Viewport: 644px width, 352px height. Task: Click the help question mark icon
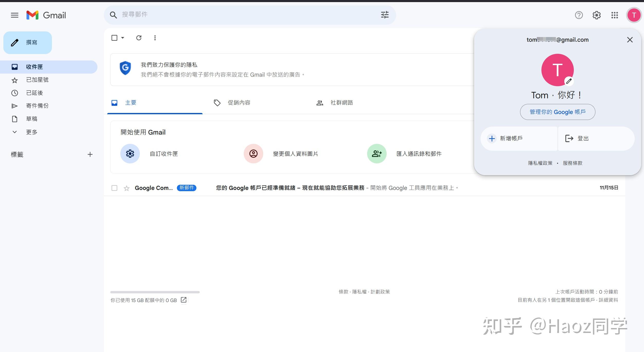coord(579,15)
